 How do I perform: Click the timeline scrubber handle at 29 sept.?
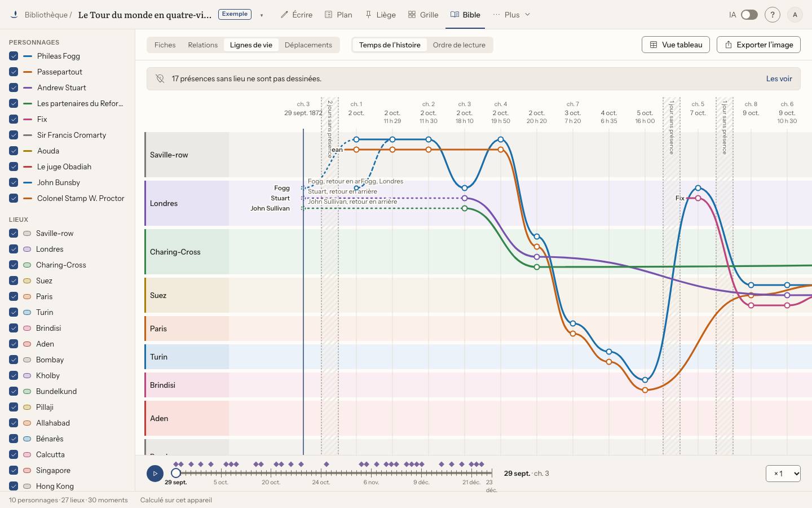(x=176, y=473)
